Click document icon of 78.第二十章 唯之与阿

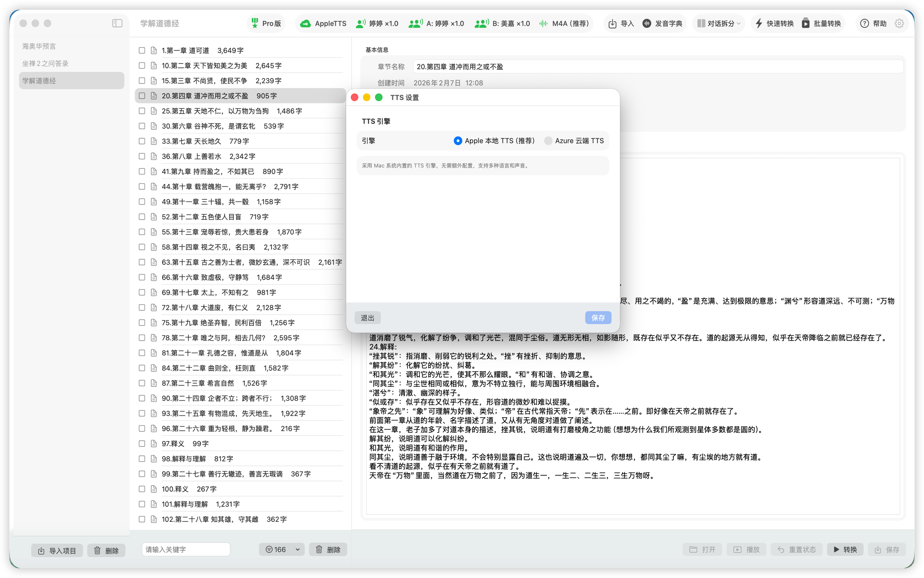pos(154,338)
